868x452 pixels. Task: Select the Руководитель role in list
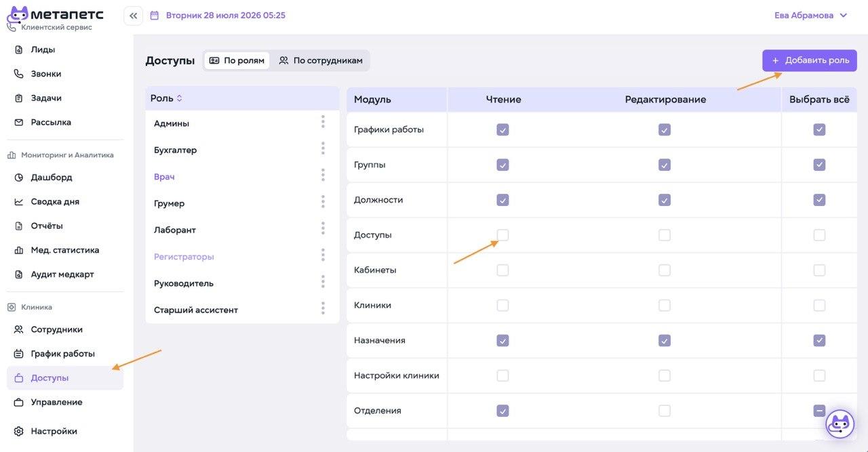tap(242, 283)
